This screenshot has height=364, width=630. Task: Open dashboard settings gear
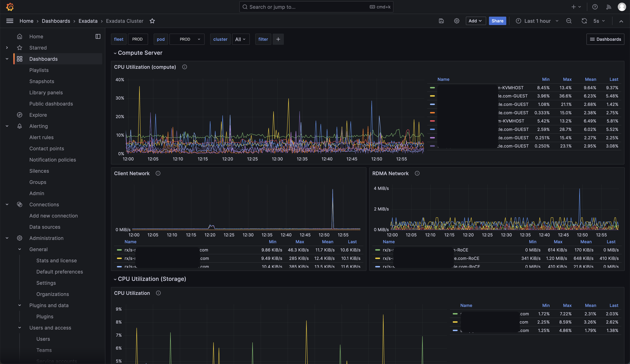point(457,21)
